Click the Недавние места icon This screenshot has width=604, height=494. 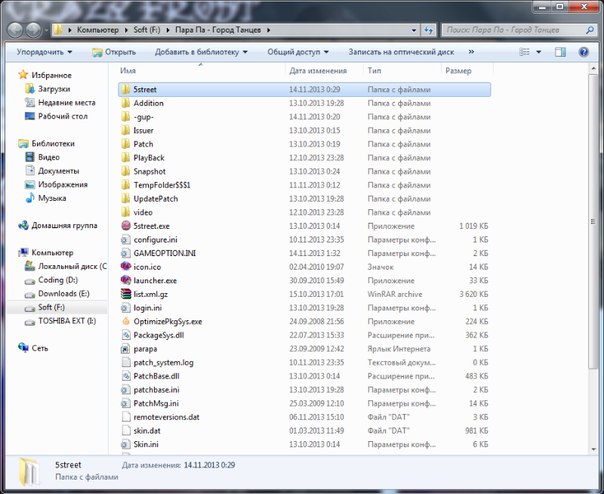pyautogui.click(x=30, y=102)
